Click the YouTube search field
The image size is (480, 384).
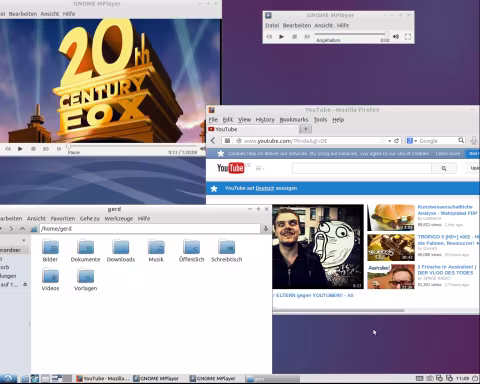coord(362,168)
